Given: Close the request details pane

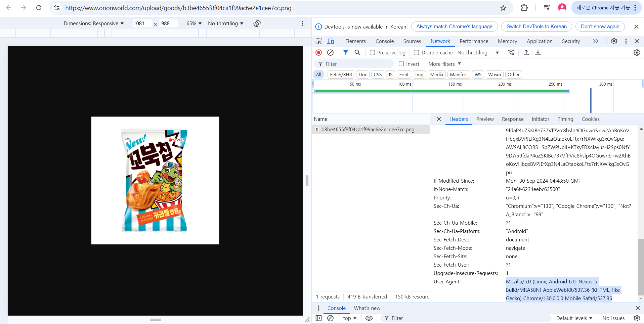Looking at the screenshot, I should pos(439,119).
